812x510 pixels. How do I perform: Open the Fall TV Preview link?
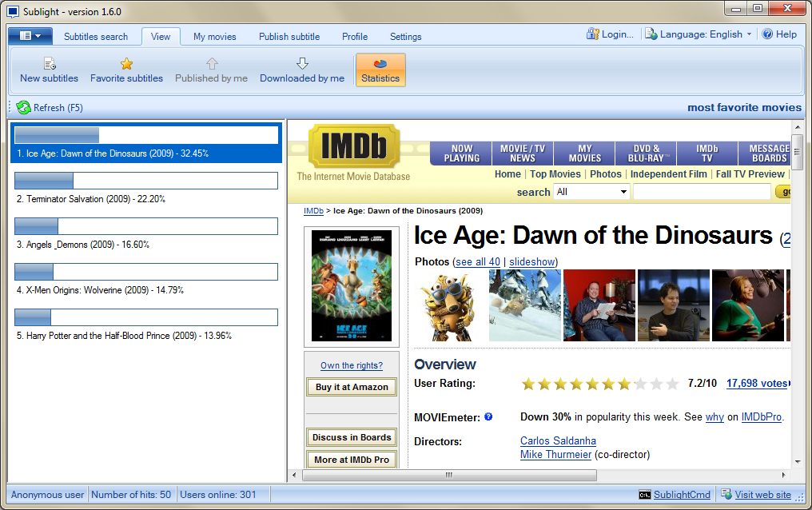[750, 174]
